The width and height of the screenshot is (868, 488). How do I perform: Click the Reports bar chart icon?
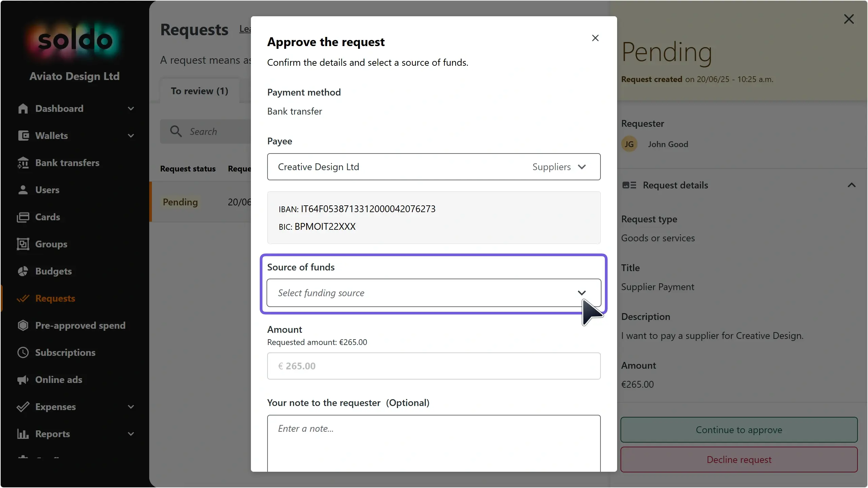[x=23, y=434]
